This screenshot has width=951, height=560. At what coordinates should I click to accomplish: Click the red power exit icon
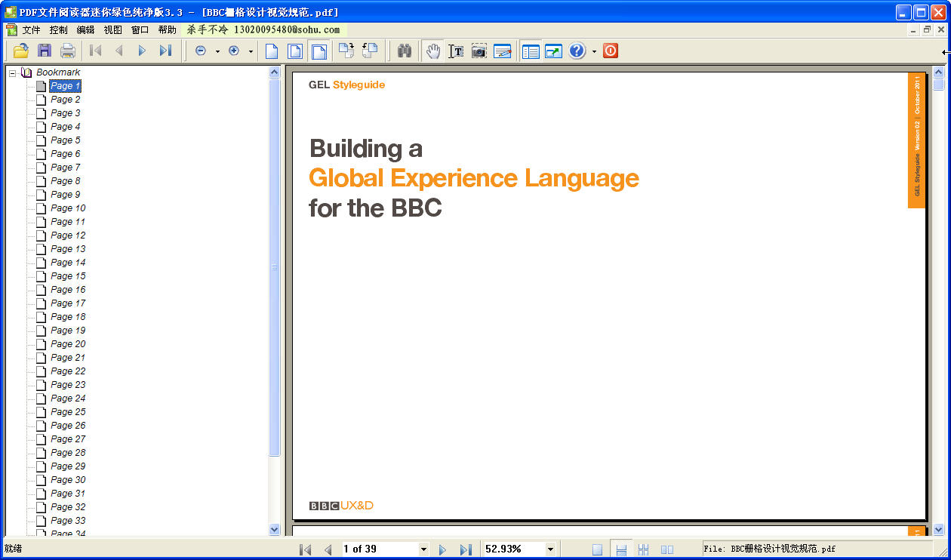click(611, 51)
